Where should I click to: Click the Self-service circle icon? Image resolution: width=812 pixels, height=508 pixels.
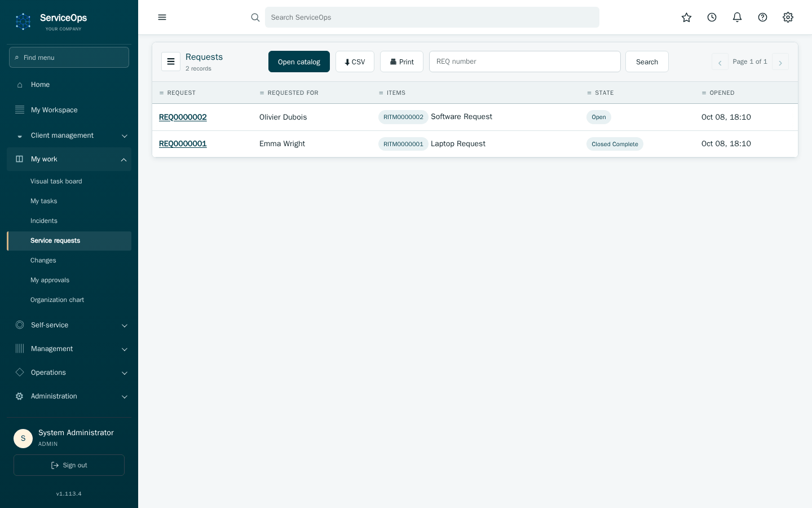(20, 325)
